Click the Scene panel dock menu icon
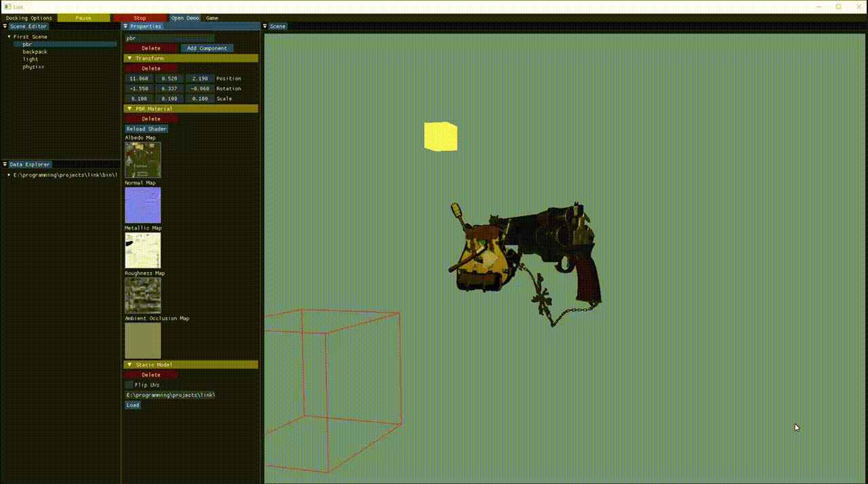Screen dimensions: 868x484 (x=265, y=26)
